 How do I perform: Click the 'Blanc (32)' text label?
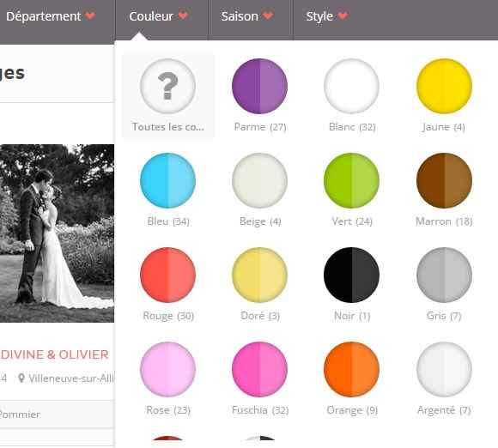[x=352, y=127]
